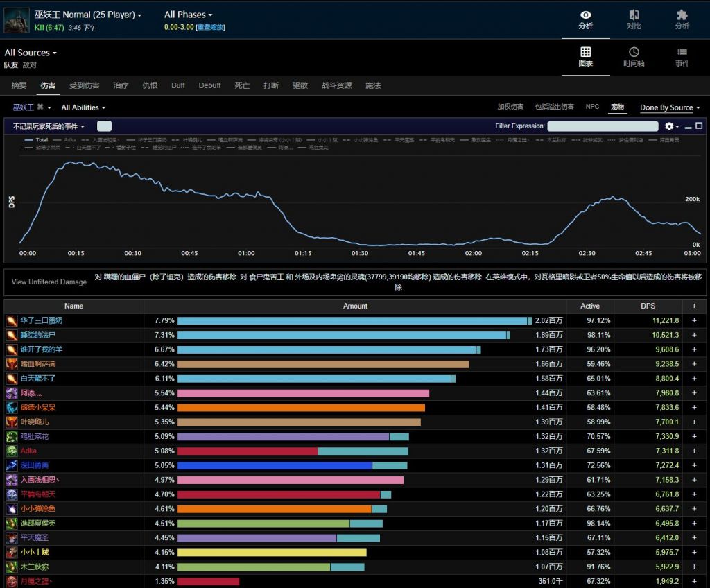Toggle the 包括溢出伤害 option
710x588 pixels.
pos(554,107)
